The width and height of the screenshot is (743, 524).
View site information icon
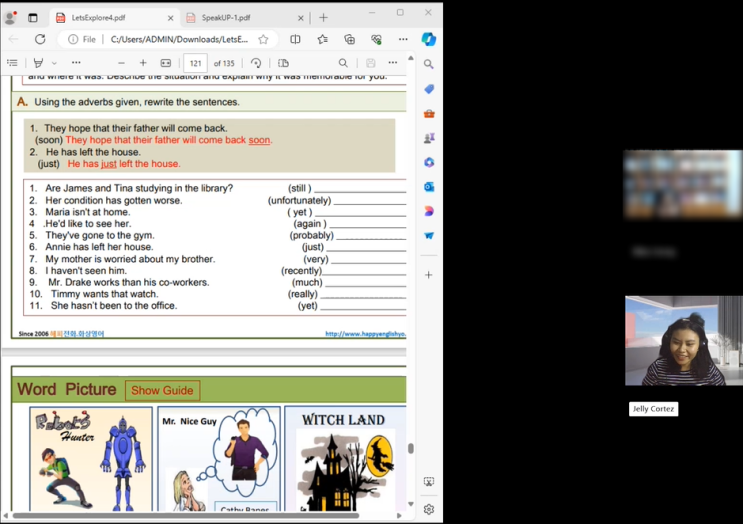coord(73,39)
